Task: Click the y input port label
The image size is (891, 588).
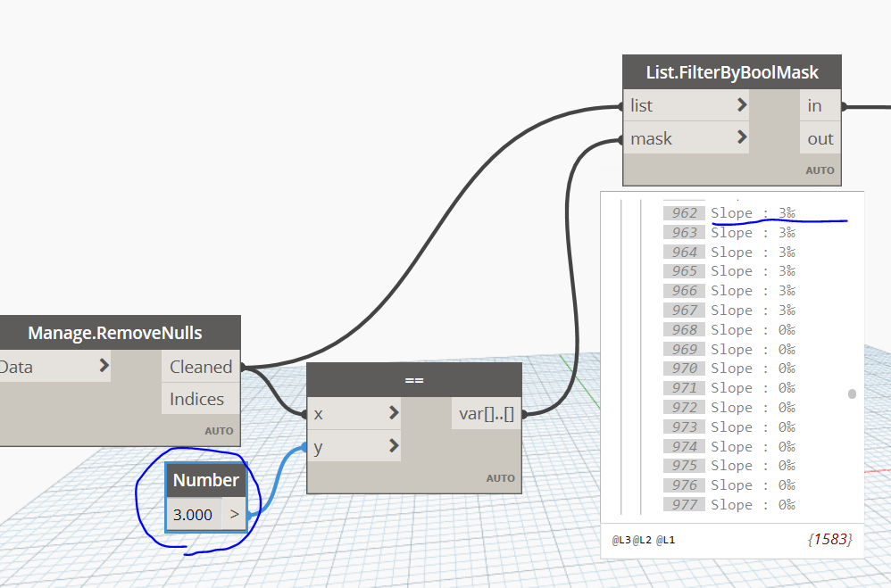Action: click(318, 448)
